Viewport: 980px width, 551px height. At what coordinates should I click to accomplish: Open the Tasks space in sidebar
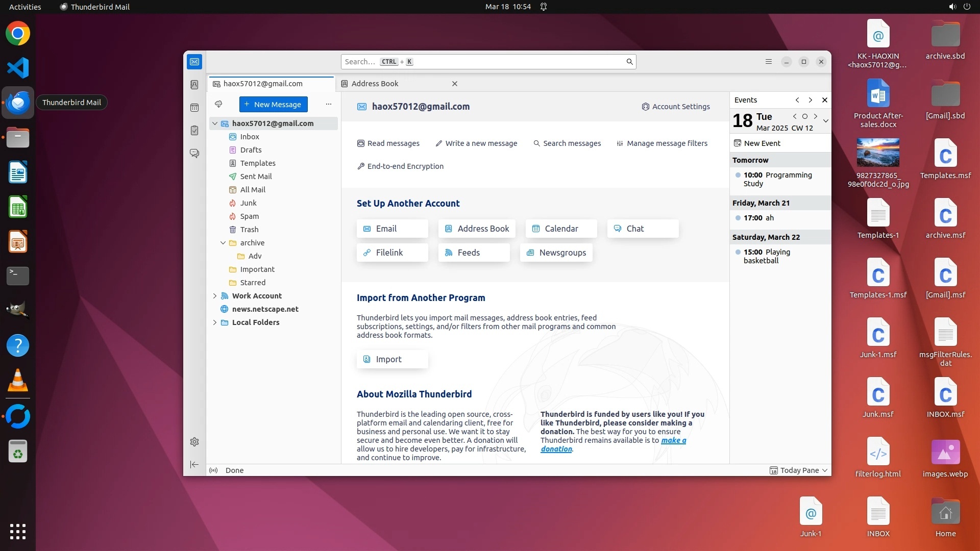pyautogui.click(x=194, y=131)
